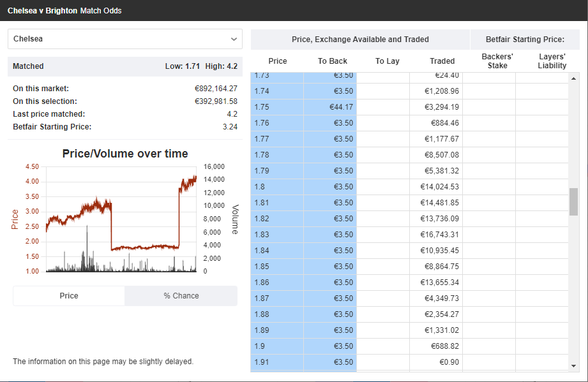Click the On this market total €892,164.27
This screenshot has width=588, height=382.
tap(216, 89)
